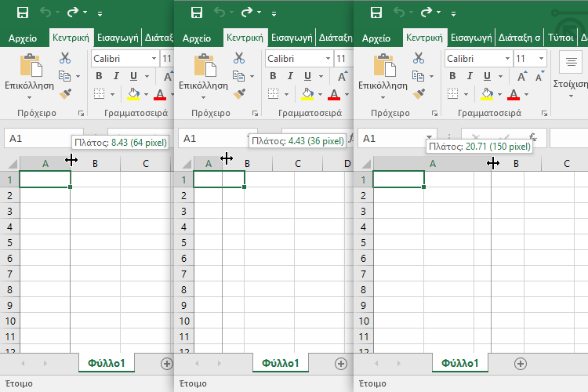588x392 pixels.
Task: Click the Cut scissors icon in the left window
Action: (65, 58)
